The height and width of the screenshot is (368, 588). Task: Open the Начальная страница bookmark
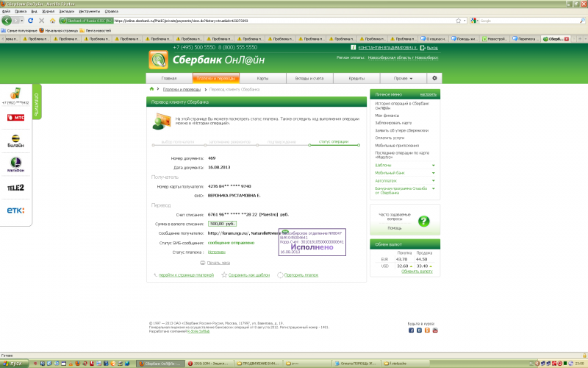click(59, 30)
